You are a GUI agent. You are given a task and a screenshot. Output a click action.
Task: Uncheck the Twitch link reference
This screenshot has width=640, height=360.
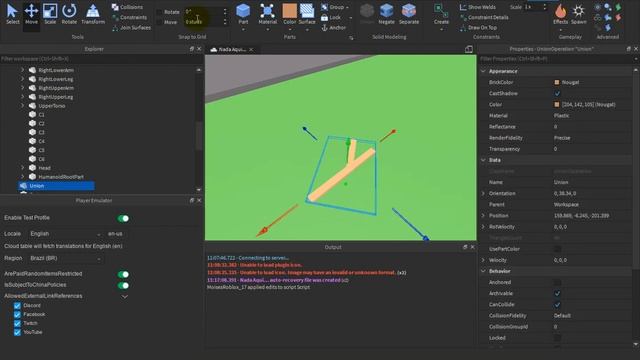[17, 324]
